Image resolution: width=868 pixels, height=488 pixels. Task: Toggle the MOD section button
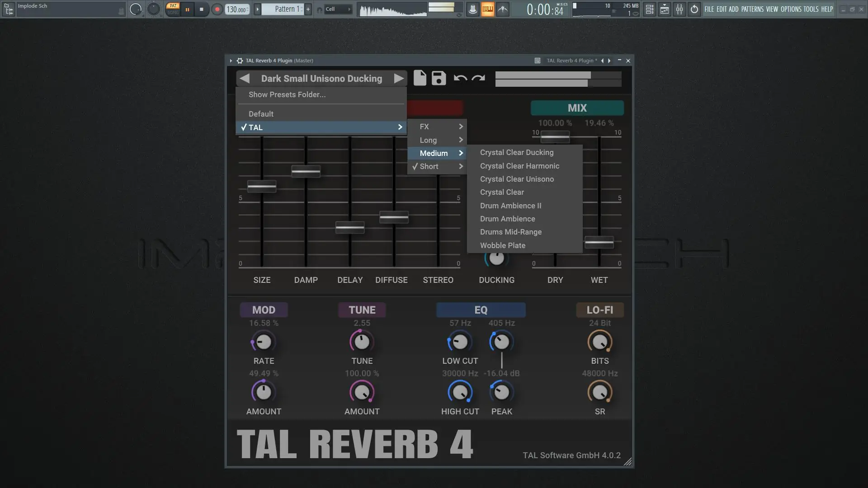[264, 310]
